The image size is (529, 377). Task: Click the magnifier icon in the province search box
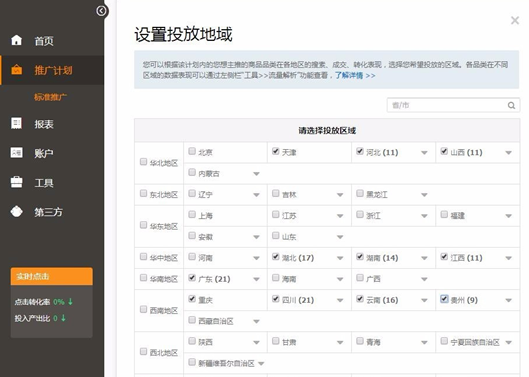coord(511,105)
